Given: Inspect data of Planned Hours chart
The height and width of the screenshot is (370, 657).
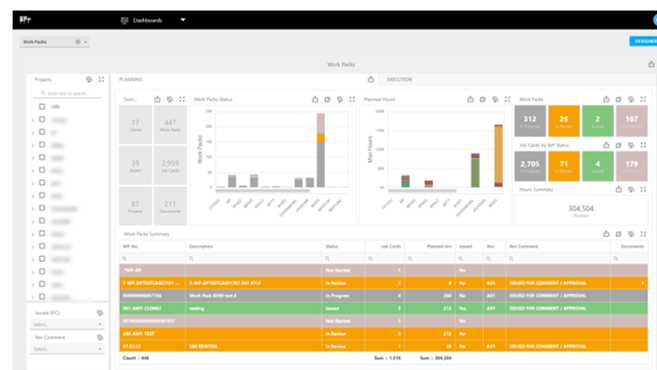Looking at the screenshot, I should [483, 99].
